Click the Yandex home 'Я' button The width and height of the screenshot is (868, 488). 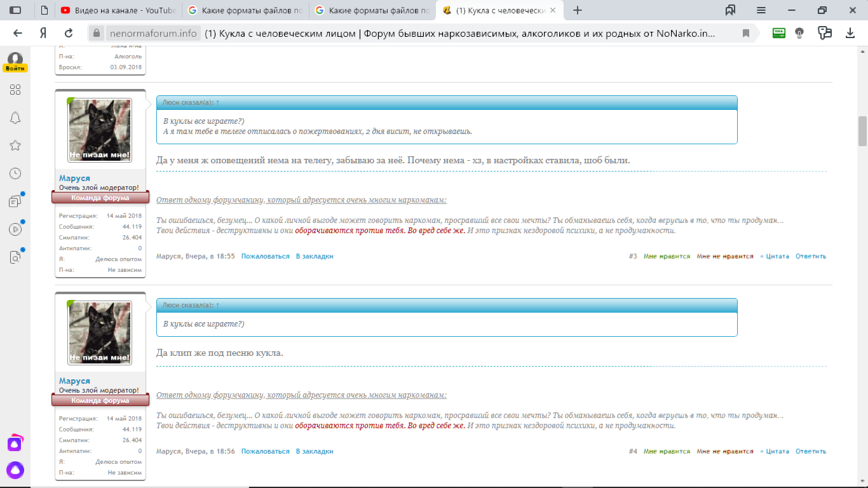click(43, 33)
